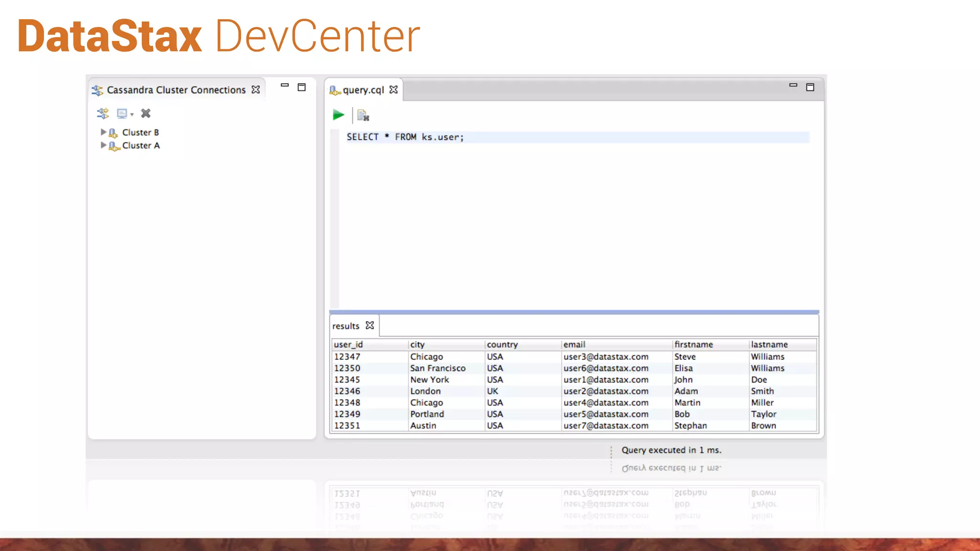Click the delete connection X icon
980x551 pixels.
click(x=146, y=113)
